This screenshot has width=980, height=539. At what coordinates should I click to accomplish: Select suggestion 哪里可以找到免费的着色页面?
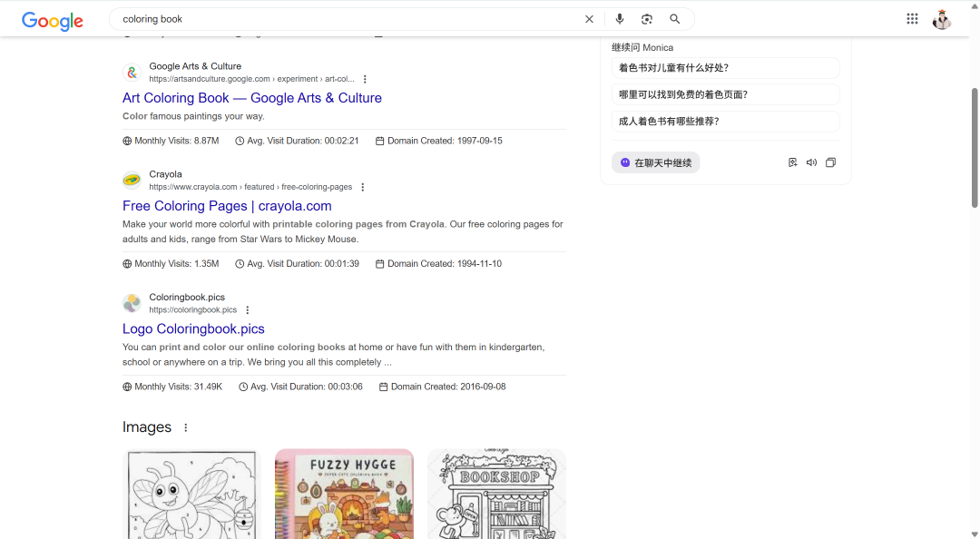click(x=726, y=95)
